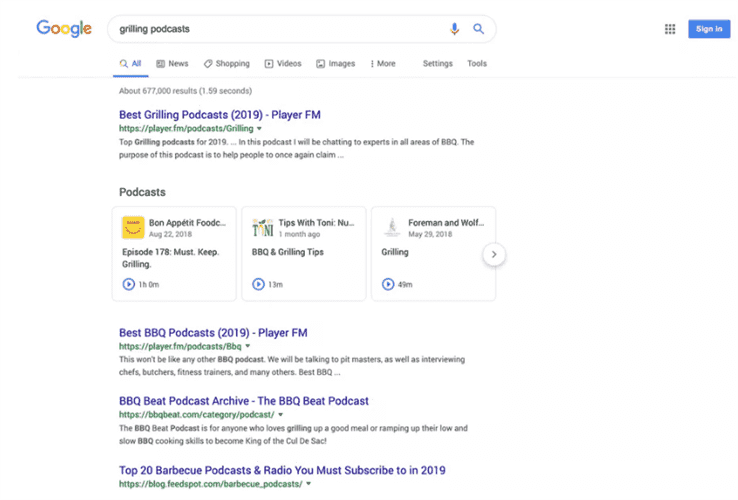
Task: Click the About 677,000 results text
Action: [185, 91]
